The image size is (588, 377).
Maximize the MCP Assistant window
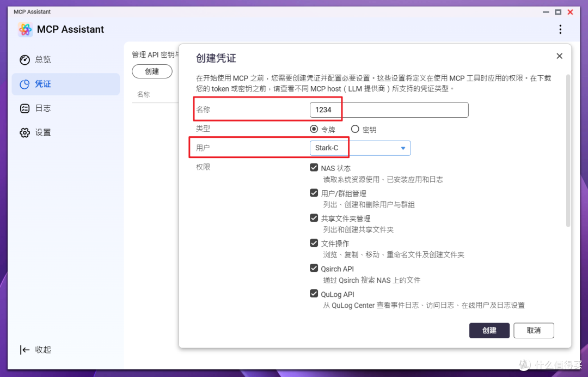(558, 12)
